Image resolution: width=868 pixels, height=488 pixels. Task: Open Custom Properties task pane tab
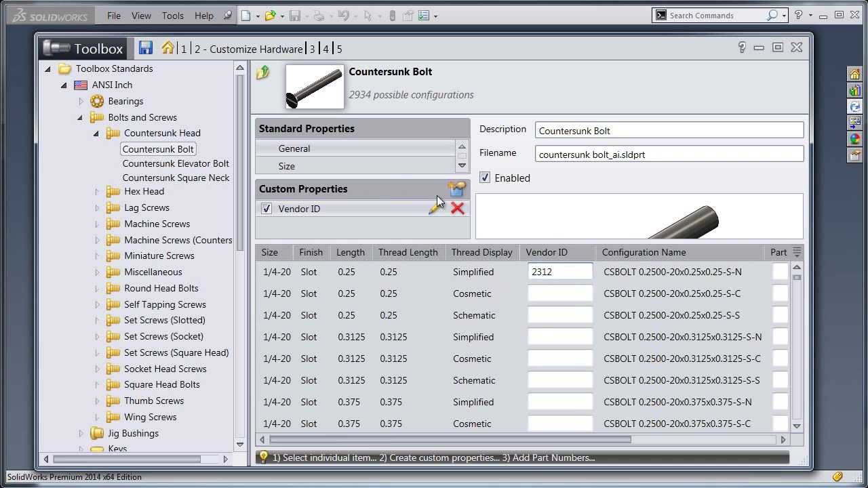click(x=855, y=155)
